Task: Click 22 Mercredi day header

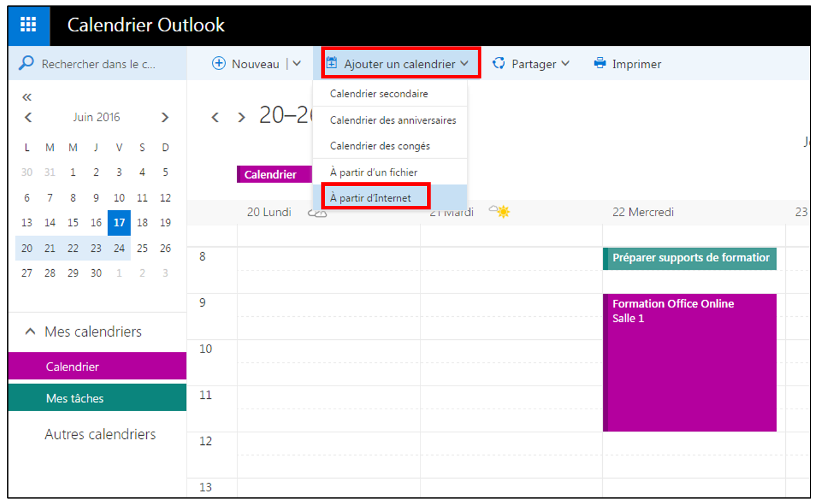Action: (x=643, y=212)
